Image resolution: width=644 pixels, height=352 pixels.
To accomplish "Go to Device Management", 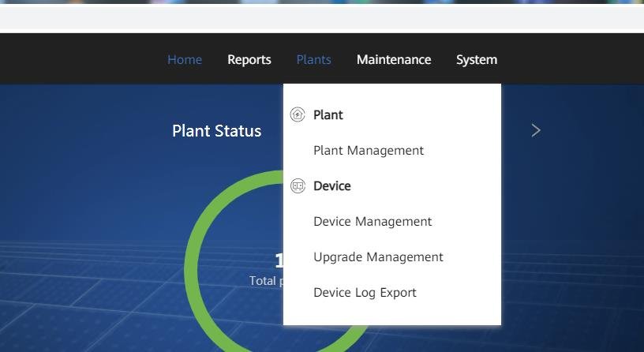I will [373, 222].
